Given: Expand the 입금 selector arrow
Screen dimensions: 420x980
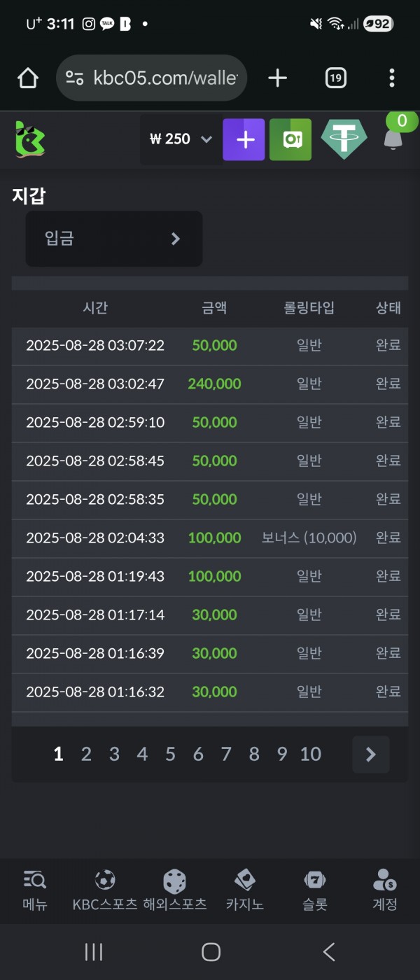Looking at the screenshot, I should click(176, 239).
